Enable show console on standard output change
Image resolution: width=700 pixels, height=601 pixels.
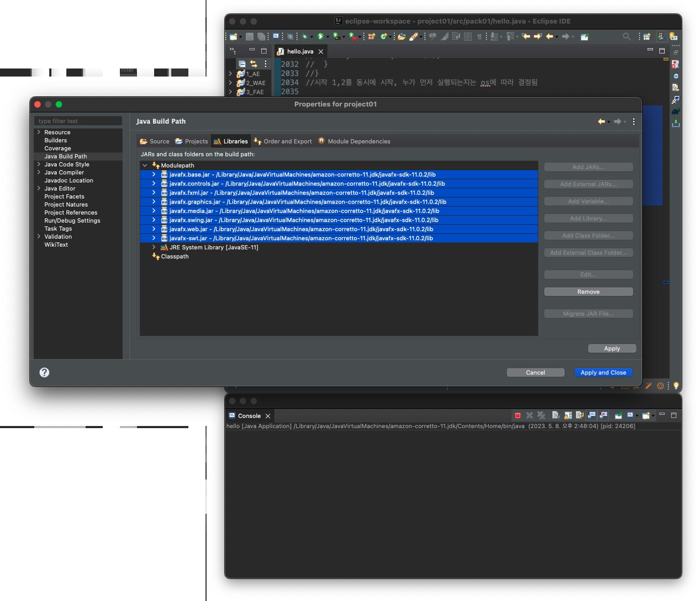coord(591,415)
